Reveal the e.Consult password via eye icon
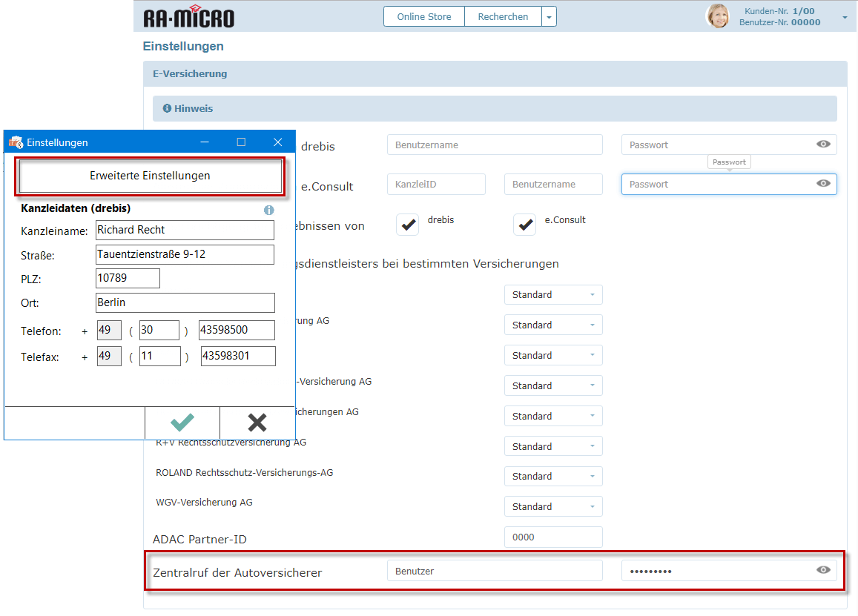 tap(823, 184)
